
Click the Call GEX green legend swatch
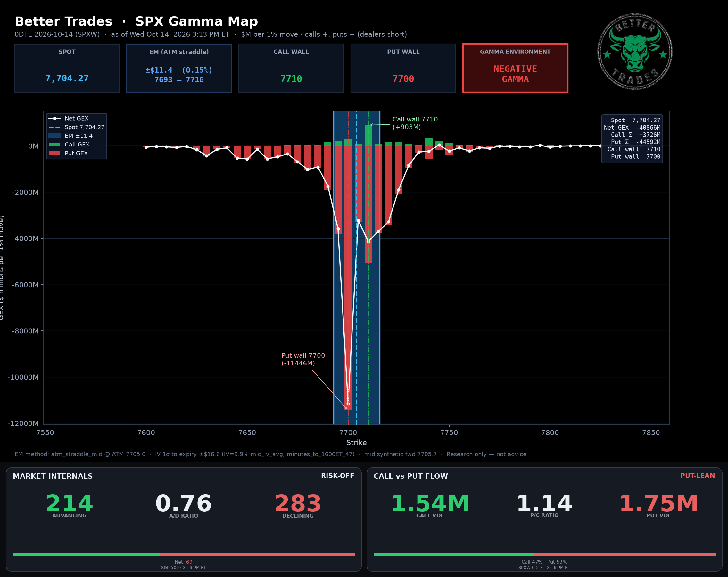(54, 145)
